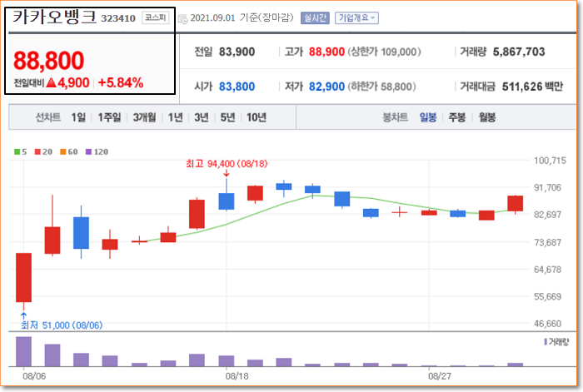The width and height of the screenshot is (583, 392).
Task: Switch to 주봉 weekly candle chart
Action: click(457, 117)
